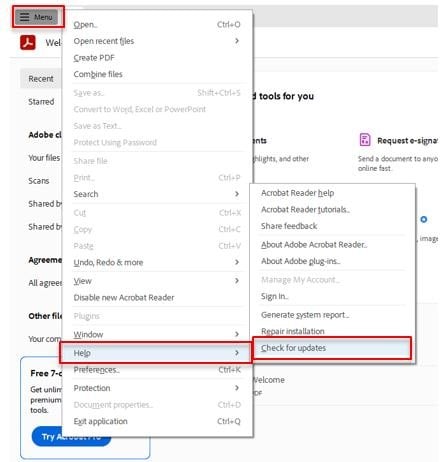Select Repair installation

pos(332,331)
